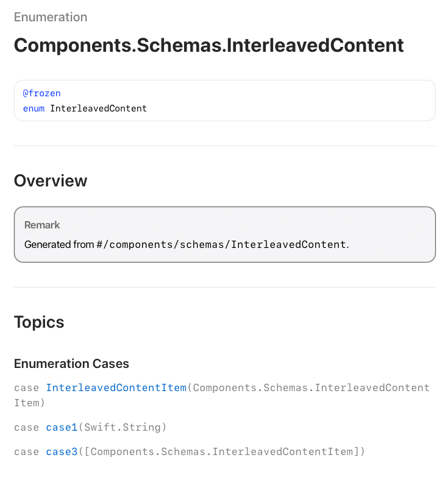
Task: Open the InterleavedContentItem case link
Action: coord(116,388)
